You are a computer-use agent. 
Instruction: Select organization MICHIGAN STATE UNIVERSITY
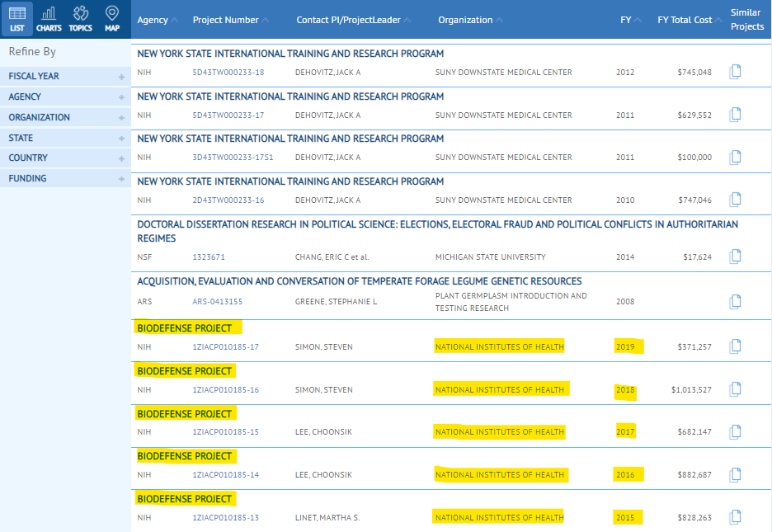click(x=491, y=257)
